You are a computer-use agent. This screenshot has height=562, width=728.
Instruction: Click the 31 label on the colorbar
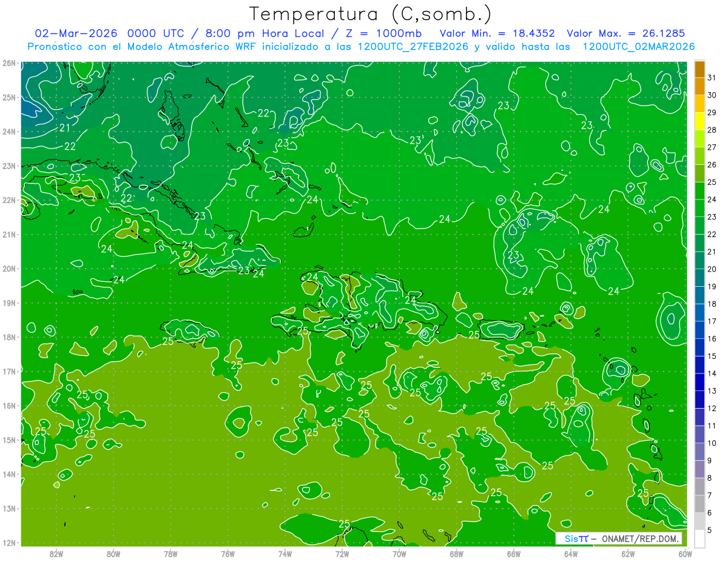coord(712,77)
